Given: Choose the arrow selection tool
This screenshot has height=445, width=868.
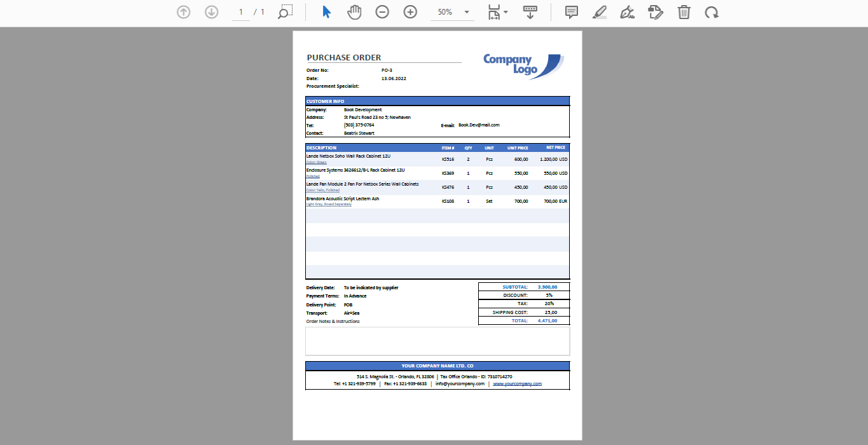Looking at the screenshot, I should tap(326, 12).
